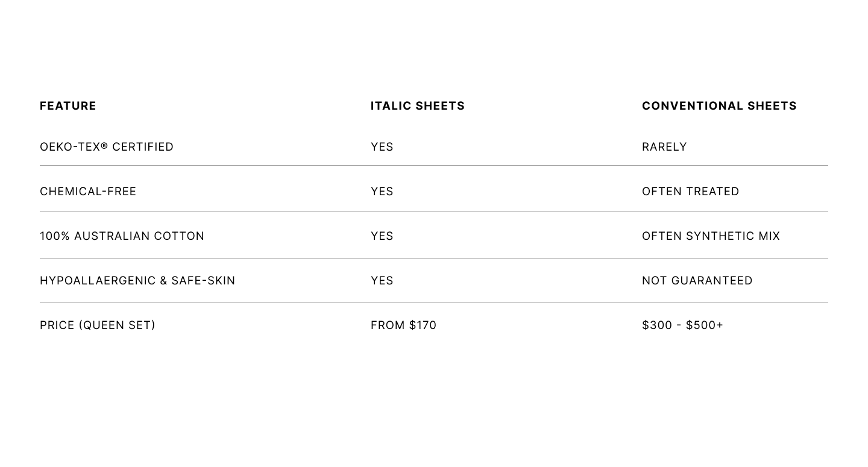The image size is (868, 467).
Task: Click the ® symbol after OEKO-TEX
Action: 104,146
